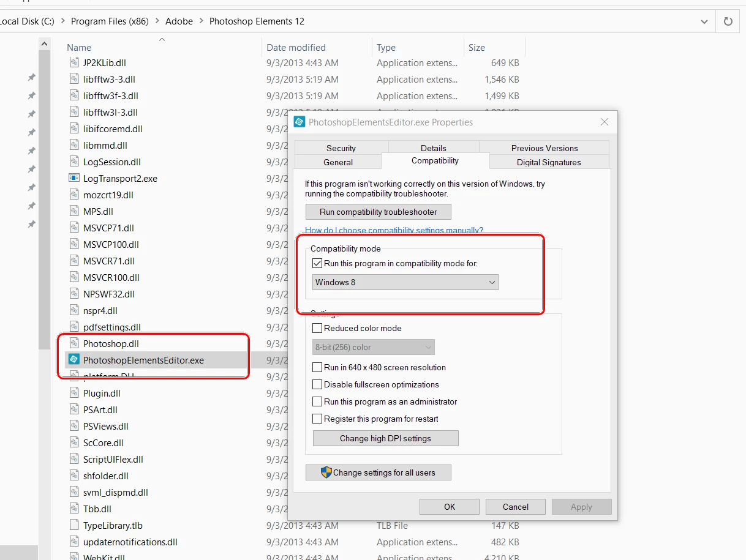Uncheck Run this program in compatibility mode
The height and width of the screenshot is (560, 746).
[317, 263]
